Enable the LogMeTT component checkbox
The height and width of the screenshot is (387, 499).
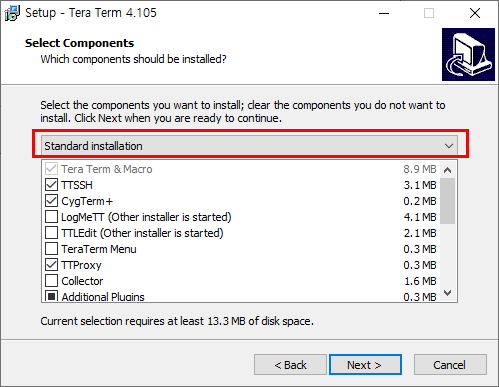(x=51, y=217)
